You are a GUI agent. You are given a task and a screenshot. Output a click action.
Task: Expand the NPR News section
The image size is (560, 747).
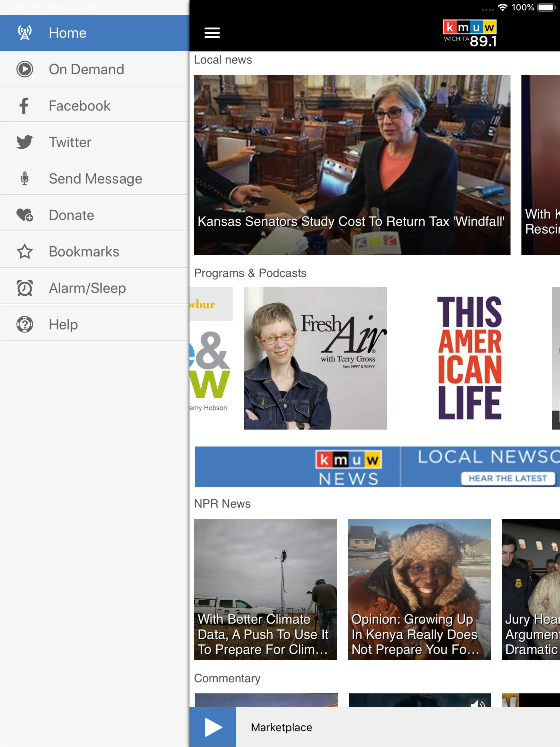pyautogui.click(x=223, y=503)
